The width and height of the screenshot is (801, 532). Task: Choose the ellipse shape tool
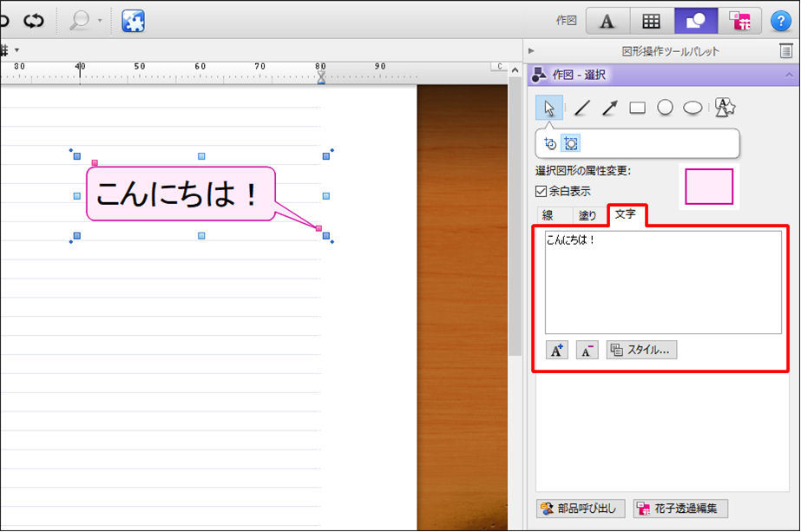[693, 108]
